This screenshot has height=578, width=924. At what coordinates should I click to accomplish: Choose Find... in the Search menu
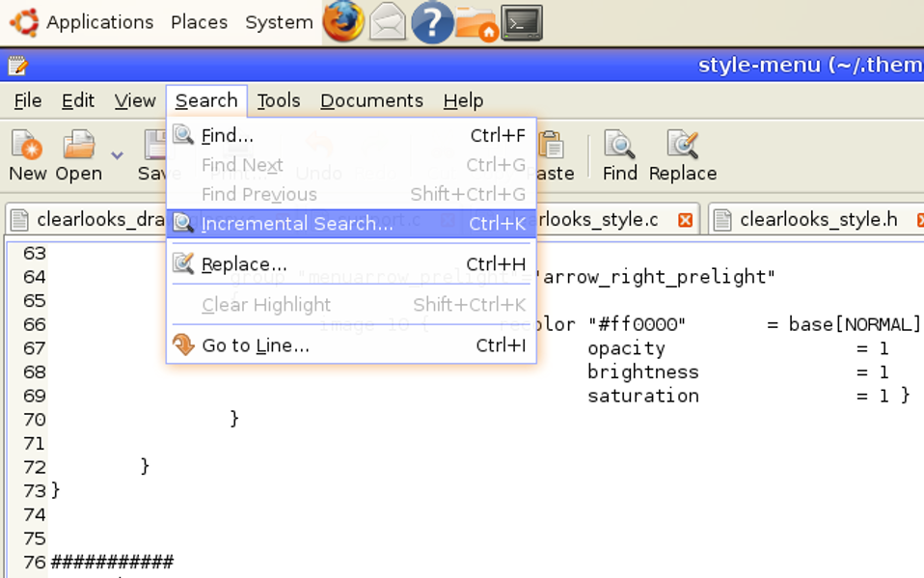pos(228,136)
